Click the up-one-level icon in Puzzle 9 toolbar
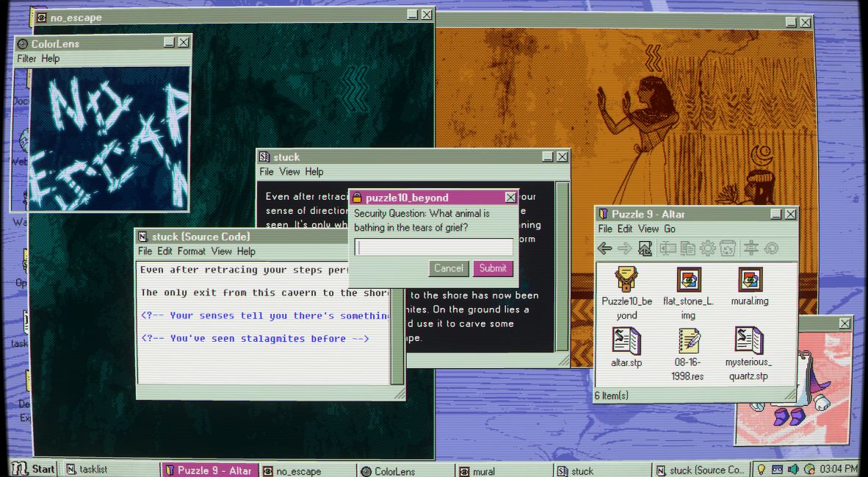868x477 pixels. 645,248
